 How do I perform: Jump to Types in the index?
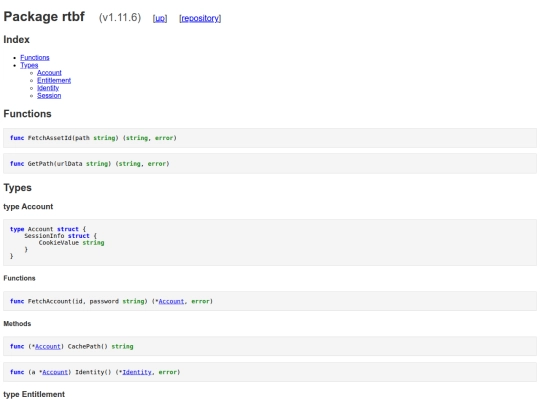click(x=29, y=65)
